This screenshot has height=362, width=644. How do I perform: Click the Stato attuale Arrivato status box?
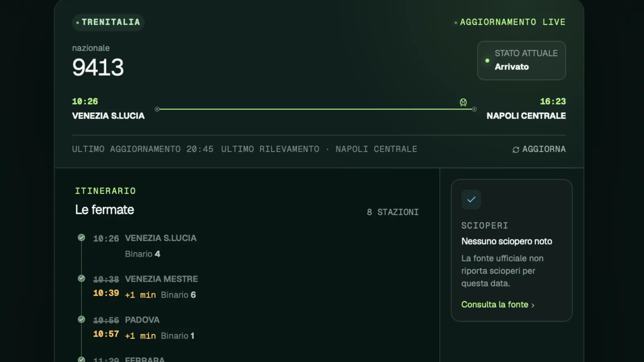522,60
